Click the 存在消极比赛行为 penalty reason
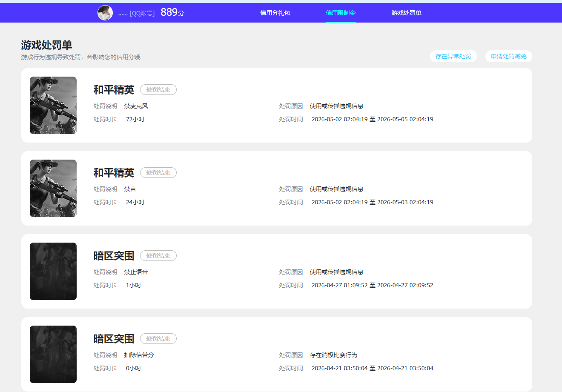The width and height of the screenshot is (562, 392). (x=334, y=355)
